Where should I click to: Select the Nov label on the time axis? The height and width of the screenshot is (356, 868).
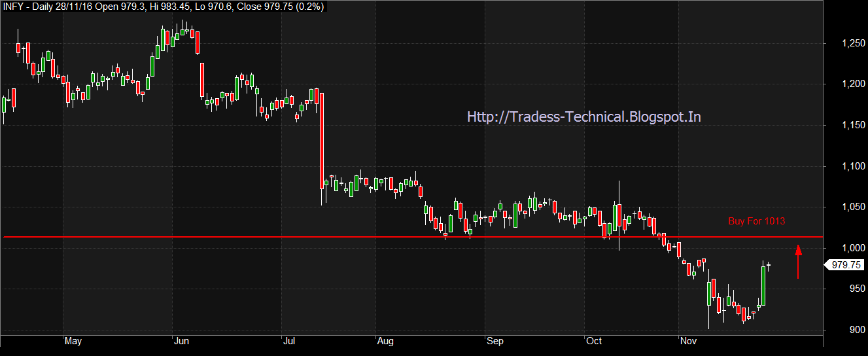[688, 341]
